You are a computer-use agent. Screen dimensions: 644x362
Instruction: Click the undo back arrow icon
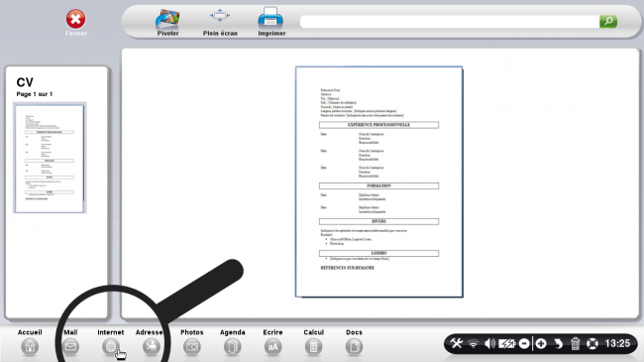tap(558, 343)
